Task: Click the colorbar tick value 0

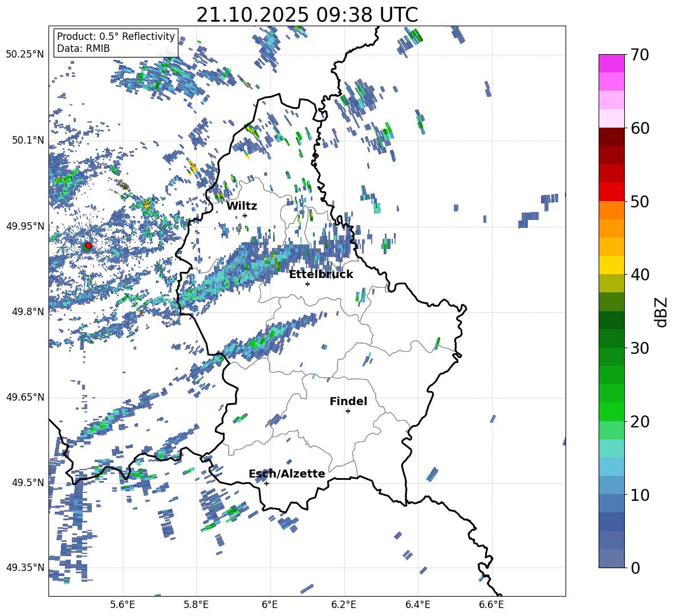Action: pyautogui.click(x=635, y=568)
